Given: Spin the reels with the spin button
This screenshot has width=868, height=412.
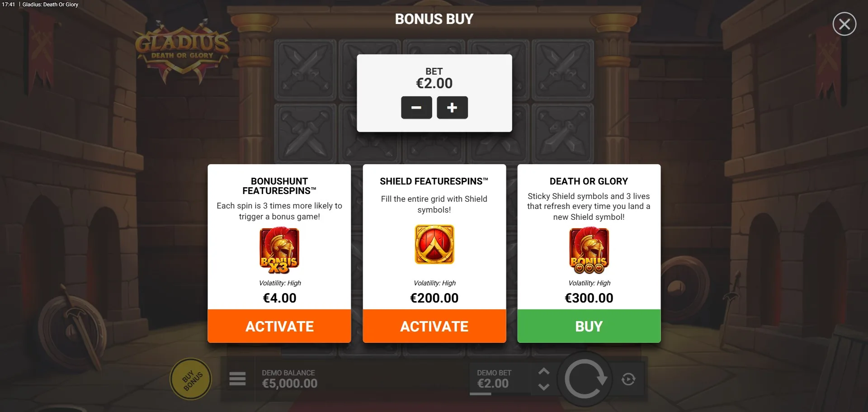Looking at the screenshot, I should click(x=585, y=379).
